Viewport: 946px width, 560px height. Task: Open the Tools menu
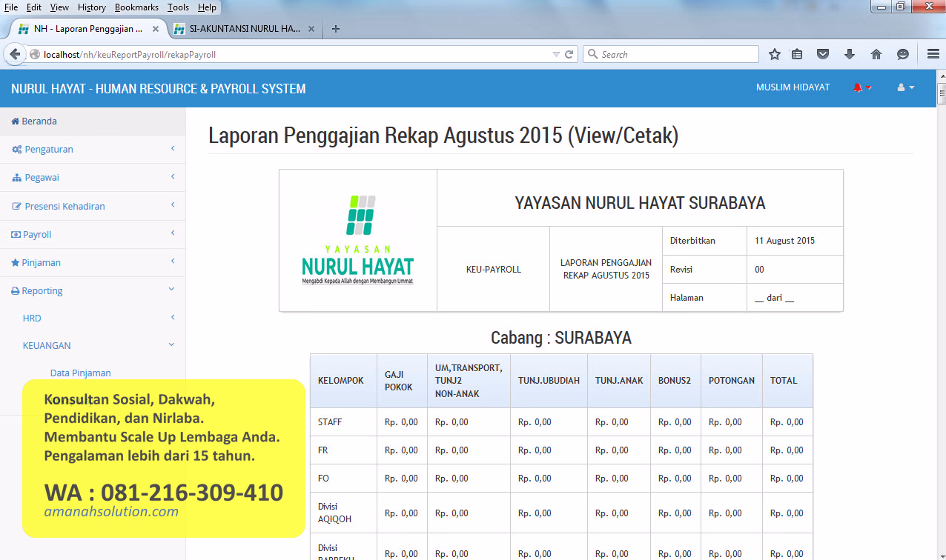point(178,7)
